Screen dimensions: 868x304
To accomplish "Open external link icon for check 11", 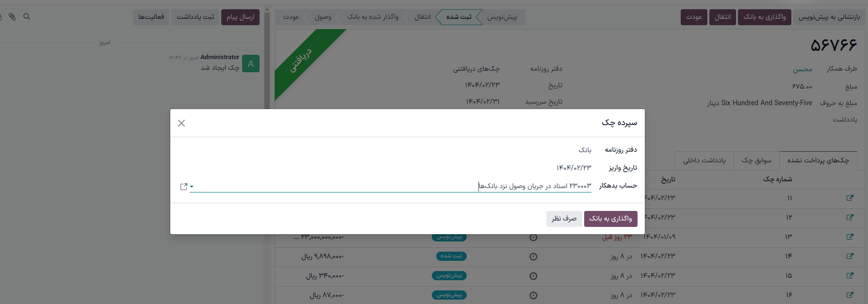I will 850,198.
